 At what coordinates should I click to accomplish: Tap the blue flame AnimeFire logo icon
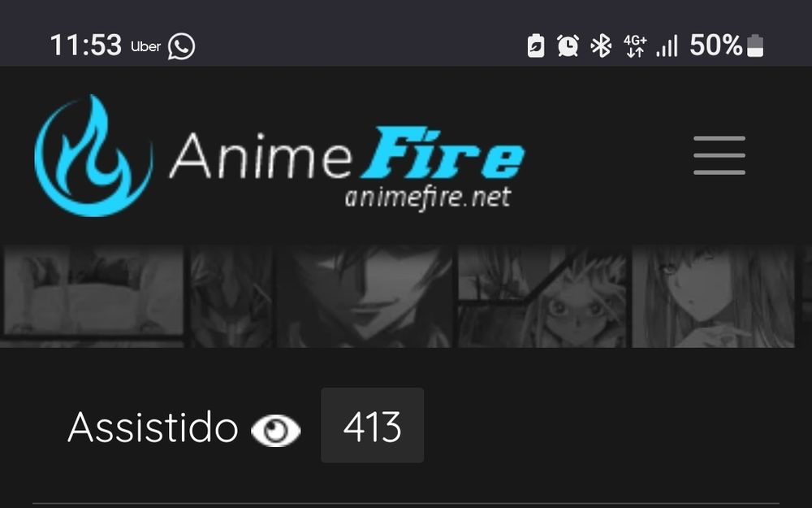click(93, 155)
